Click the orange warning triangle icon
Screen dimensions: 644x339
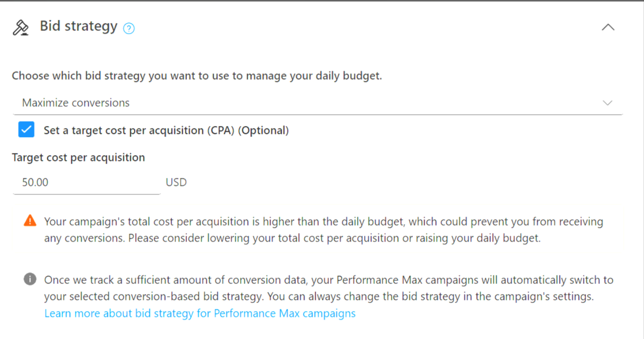tap(30, 220)
